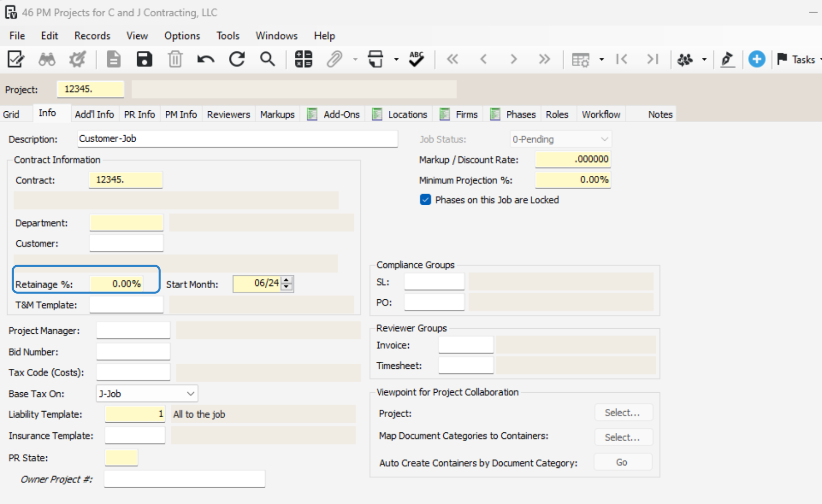Toggle Phases on this Job are Locked checkbox
The image size is (822, 504).
(x=425, y=200)
